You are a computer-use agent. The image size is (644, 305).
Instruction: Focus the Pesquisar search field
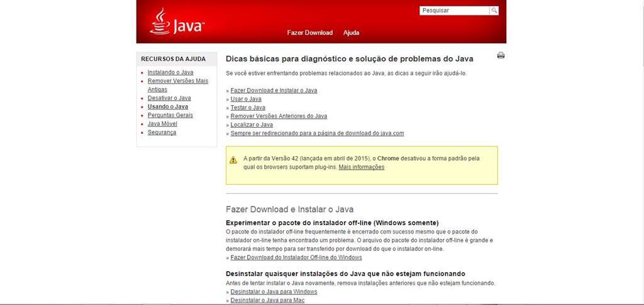tap(454, 11)
